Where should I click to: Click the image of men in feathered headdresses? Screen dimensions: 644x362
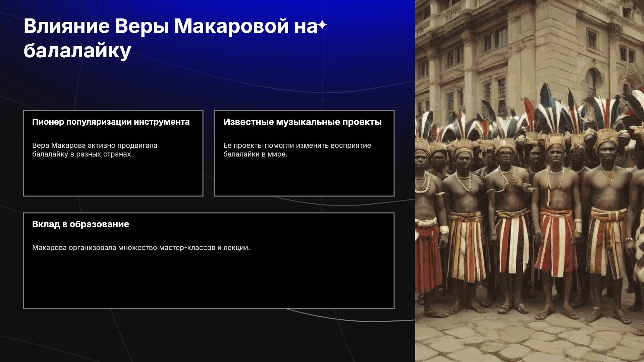530,181
